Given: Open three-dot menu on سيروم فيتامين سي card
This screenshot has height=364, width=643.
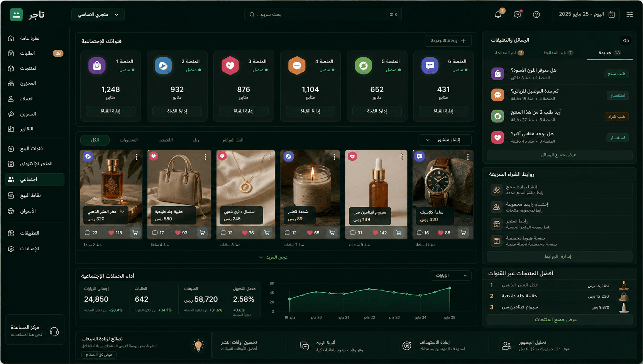Looking at the screenshot, I should (401, 157).
